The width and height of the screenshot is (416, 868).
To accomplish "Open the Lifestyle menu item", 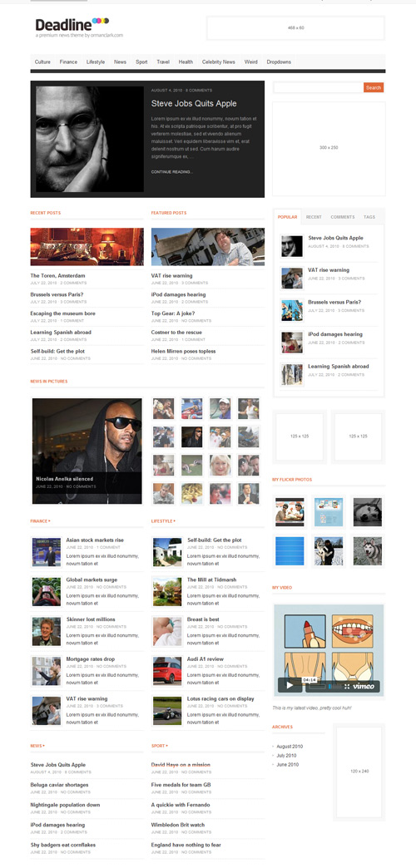I will 96,62.
